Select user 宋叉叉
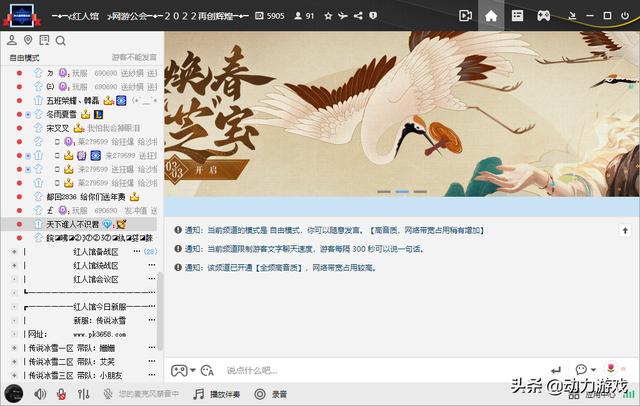 (x=58, y=128)
